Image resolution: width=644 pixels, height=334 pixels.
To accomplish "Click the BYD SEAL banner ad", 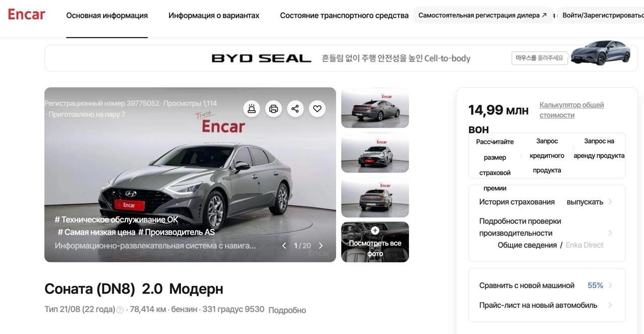I will point(341,58).
